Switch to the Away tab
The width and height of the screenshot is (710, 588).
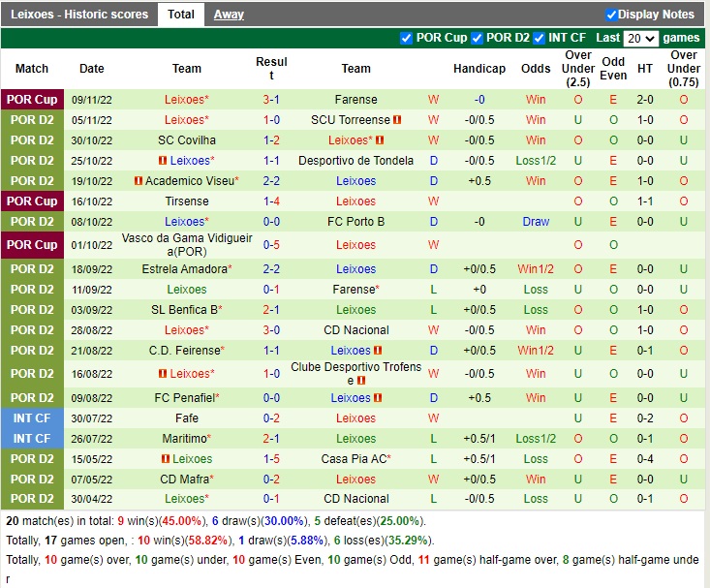(229, 15)
